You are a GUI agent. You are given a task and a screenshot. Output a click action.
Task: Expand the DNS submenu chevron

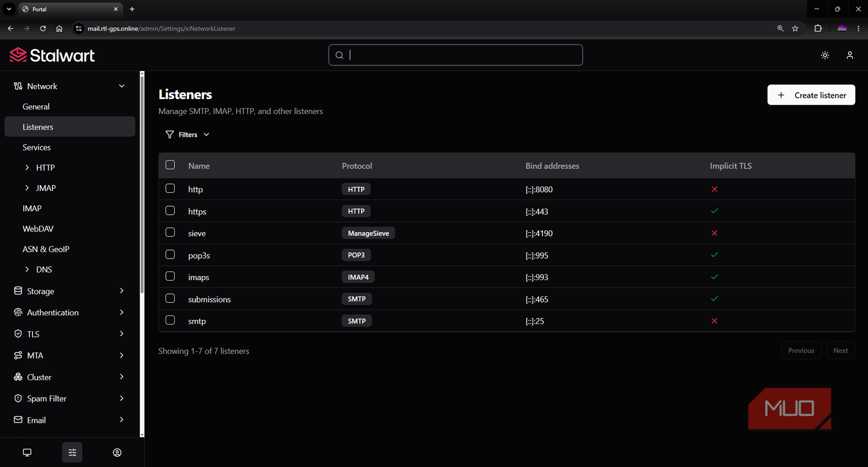pos(27,270)
